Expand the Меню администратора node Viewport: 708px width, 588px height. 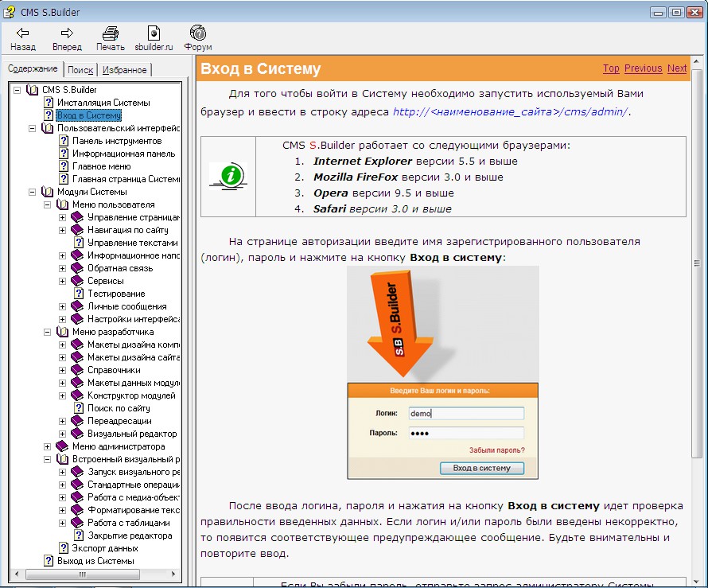pyautogui.click(x=48, y=446)
